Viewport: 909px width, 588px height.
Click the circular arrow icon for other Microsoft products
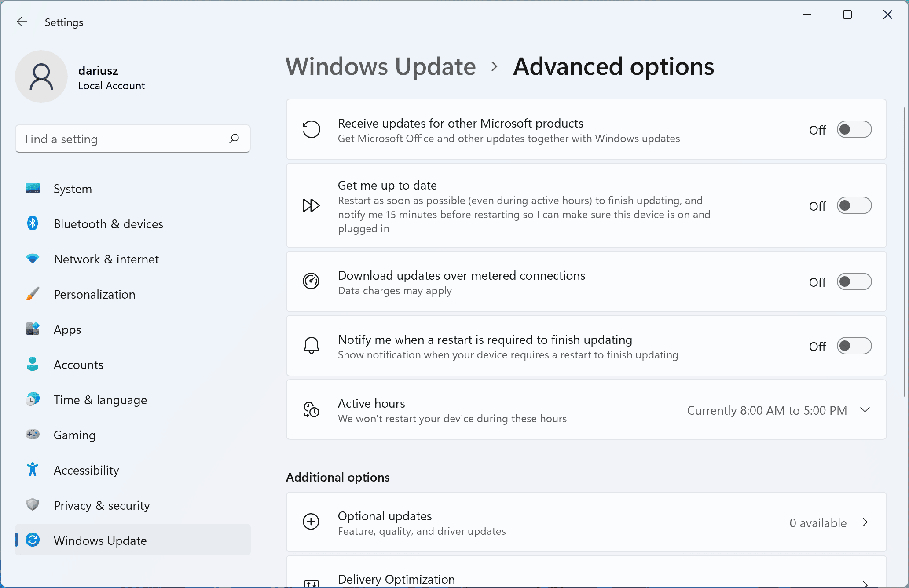point(311,129)
